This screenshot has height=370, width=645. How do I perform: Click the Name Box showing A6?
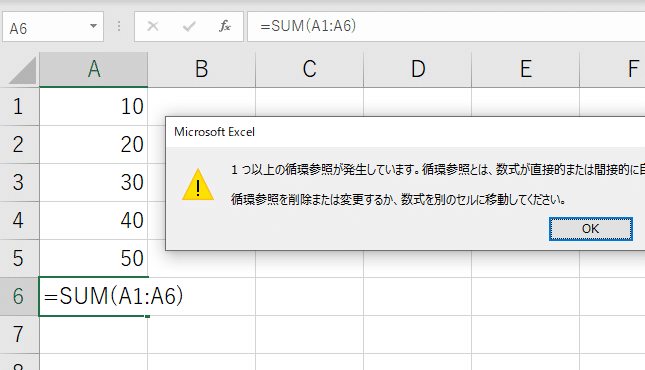pyautogui.click(x=53, y=27)
